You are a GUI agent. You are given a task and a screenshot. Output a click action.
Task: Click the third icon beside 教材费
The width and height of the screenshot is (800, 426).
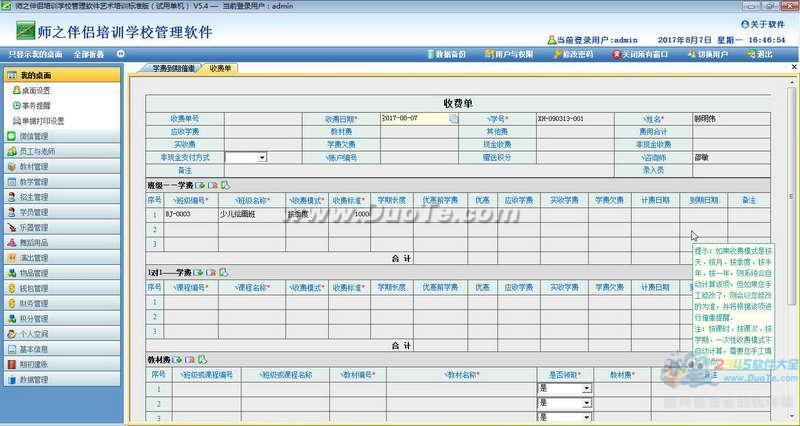click(x=202, y=360)
